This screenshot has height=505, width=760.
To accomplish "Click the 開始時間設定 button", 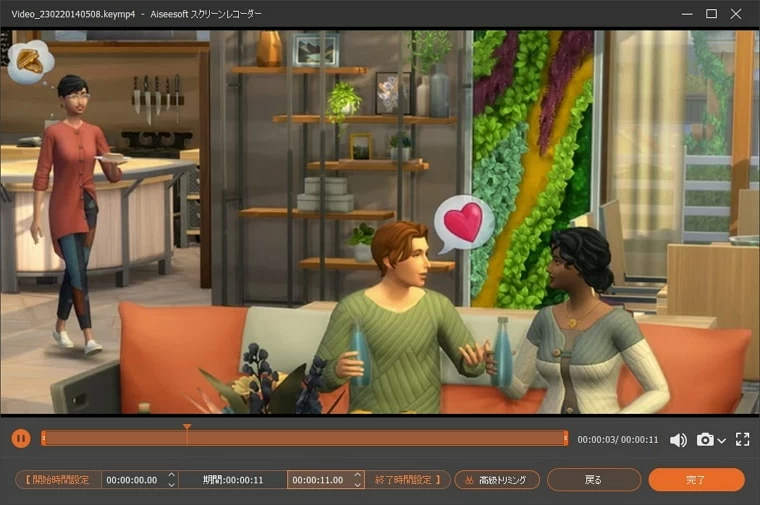I will point(57,480).
